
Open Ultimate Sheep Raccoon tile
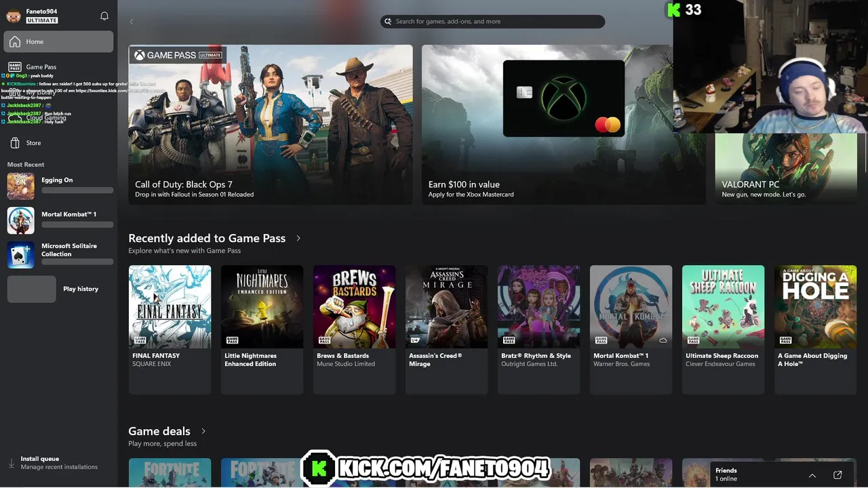pyautogui.click(x=723, y=329)
